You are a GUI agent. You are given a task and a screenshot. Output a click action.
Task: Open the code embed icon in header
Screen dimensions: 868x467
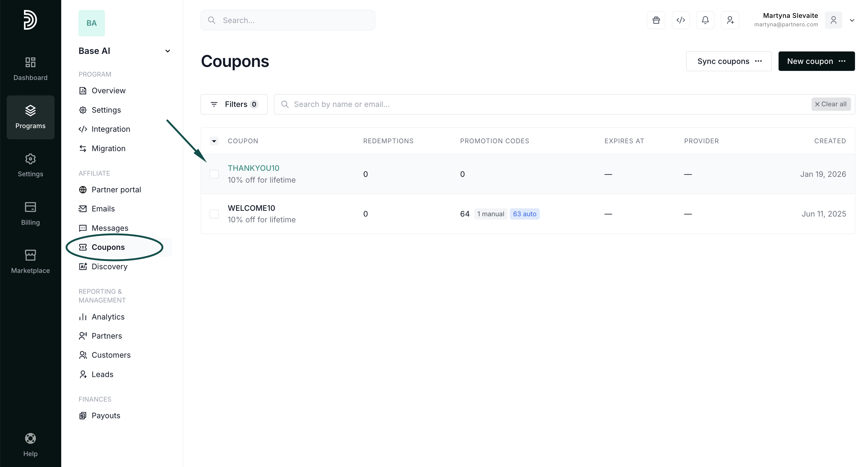pyautogui.click(x=680, y=20)
